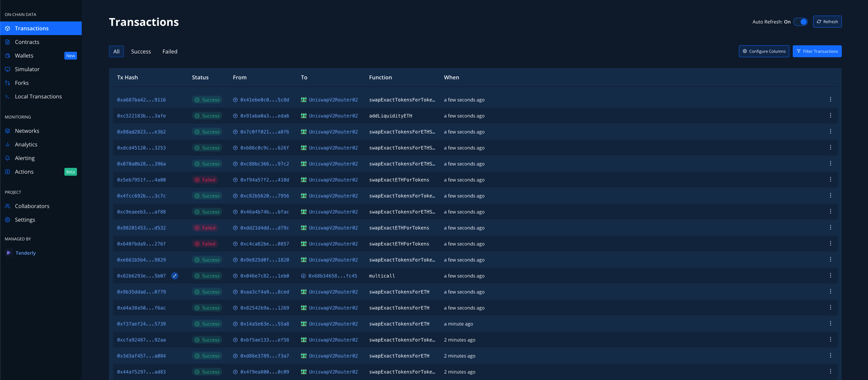Image resolution: width=868 pixels, height=380 pixels.
Task: Open Forks in the sidebar
Action: 21,83
